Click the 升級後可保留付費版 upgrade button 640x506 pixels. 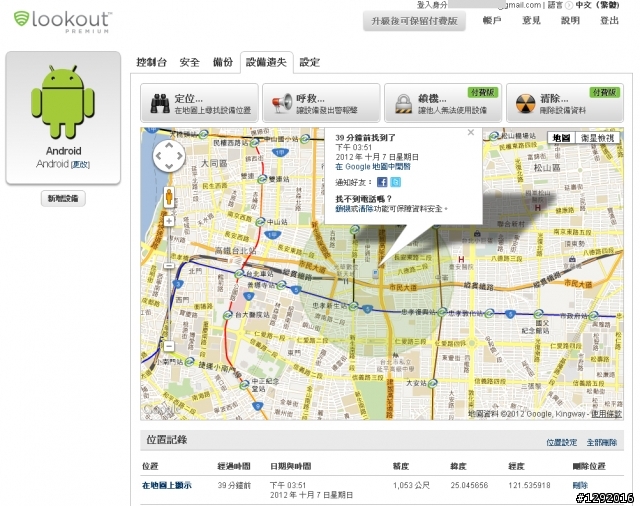click(x=414, y=21)
